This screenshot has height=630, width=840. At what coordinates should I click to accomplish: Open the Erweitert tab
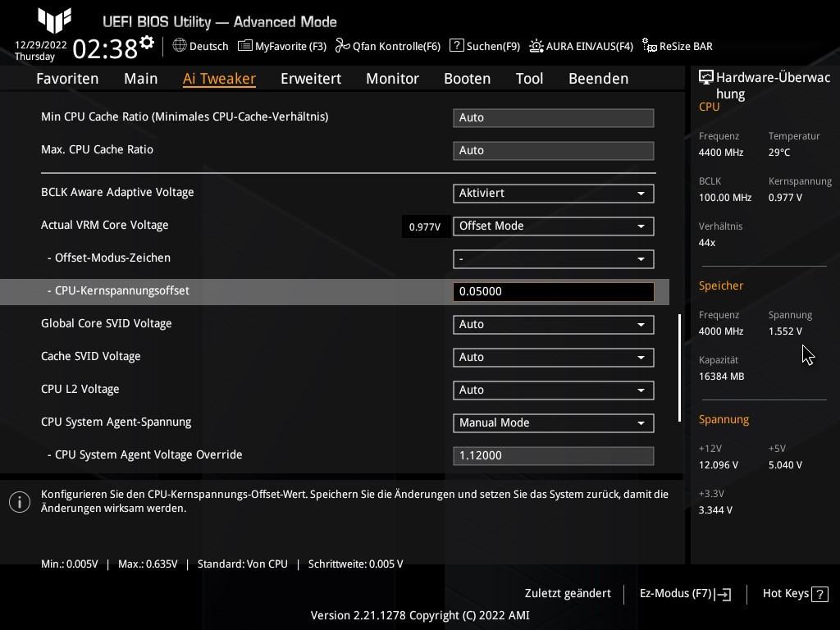coord(311,79)
